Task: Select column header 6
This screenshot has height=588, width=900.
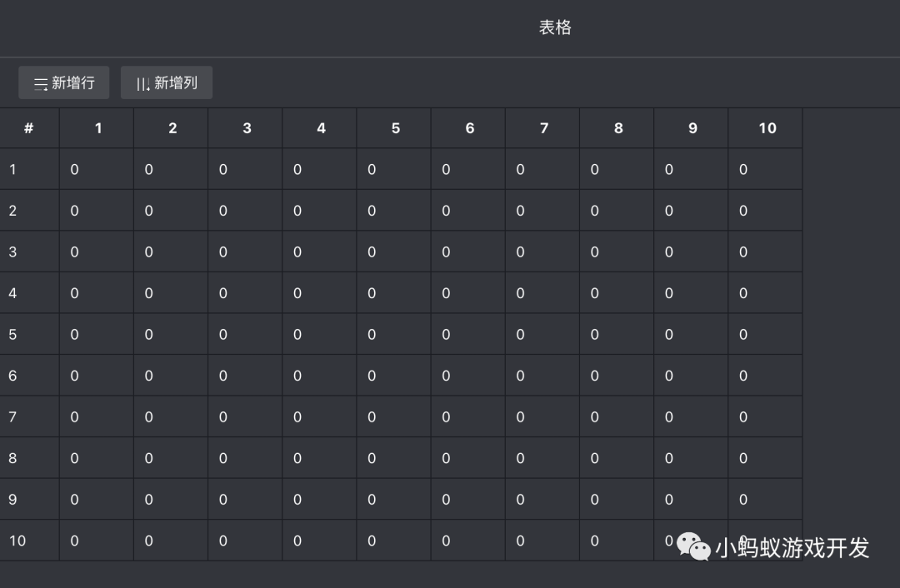Action: tap(468, 128)
